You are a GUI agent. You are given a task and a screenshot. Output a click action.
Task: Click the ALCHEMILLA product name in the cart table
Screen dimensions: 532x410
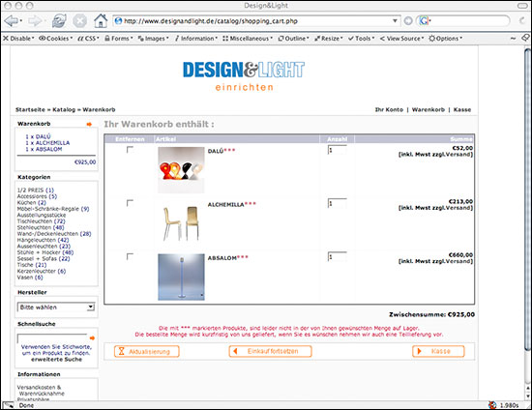pos(225,204)
